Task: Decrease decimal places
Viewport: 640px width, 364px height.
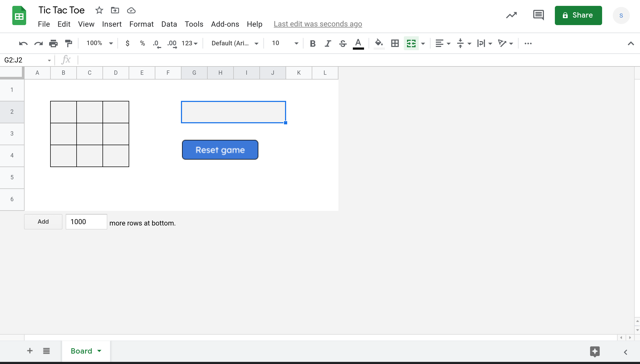Action: coord(157,43)
